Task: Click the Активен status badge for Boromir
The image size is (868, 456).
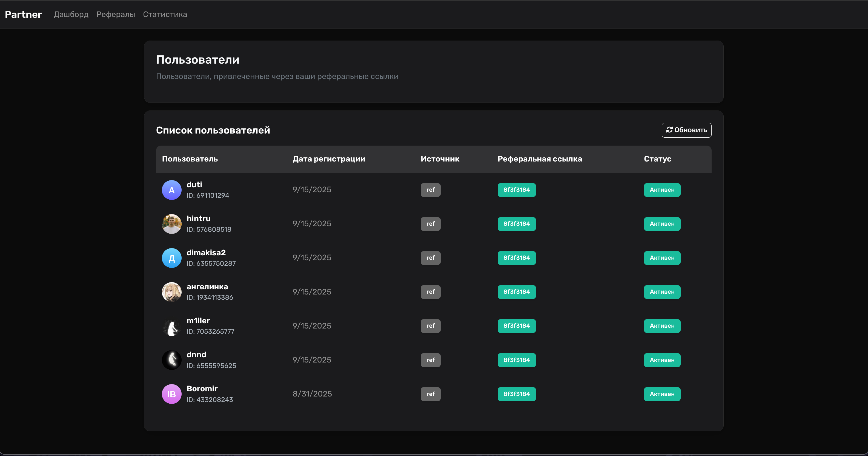Action: (662, 394)
